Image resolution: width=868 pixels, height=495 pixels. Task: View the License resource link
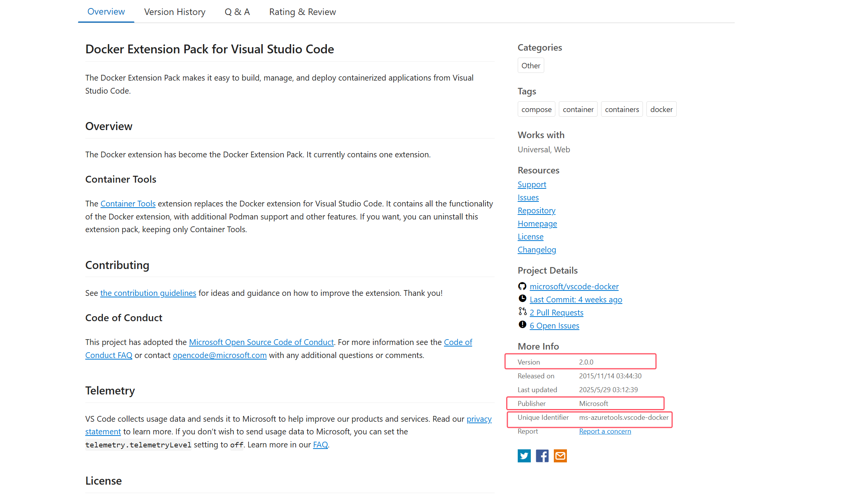pyautogui.click(x=530, y=237)
